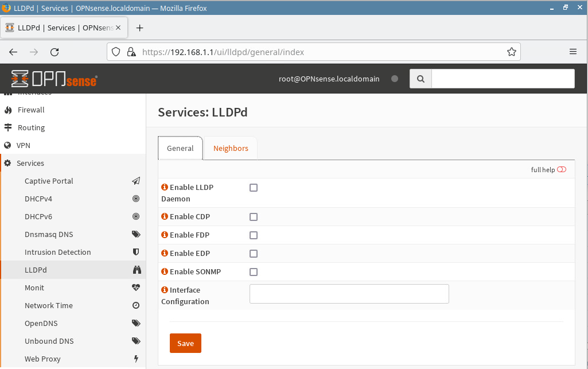Image resolution: width=588 pixels, height=369 pixels.
Task: Open the Firefox hamburger application menu
Action: 573,52
